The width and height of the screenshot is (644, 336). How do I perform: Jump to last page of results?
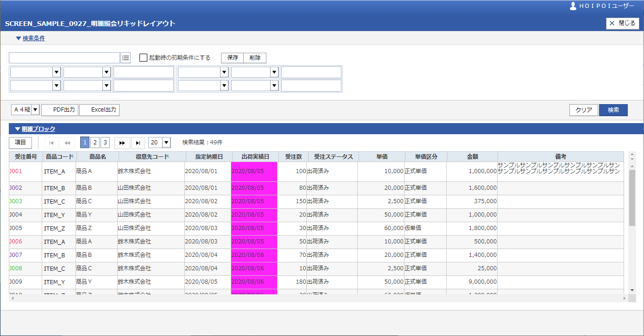click(138, 143)
